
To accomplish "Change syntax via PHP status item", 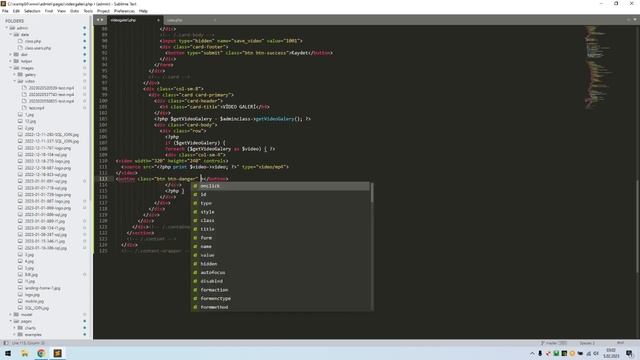I will pos(620,343).
